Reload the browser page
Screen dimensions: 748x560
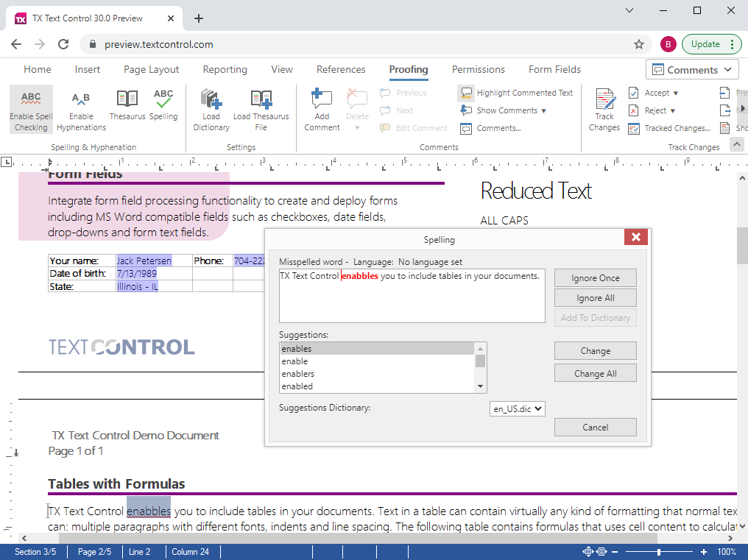coord(63,44)
